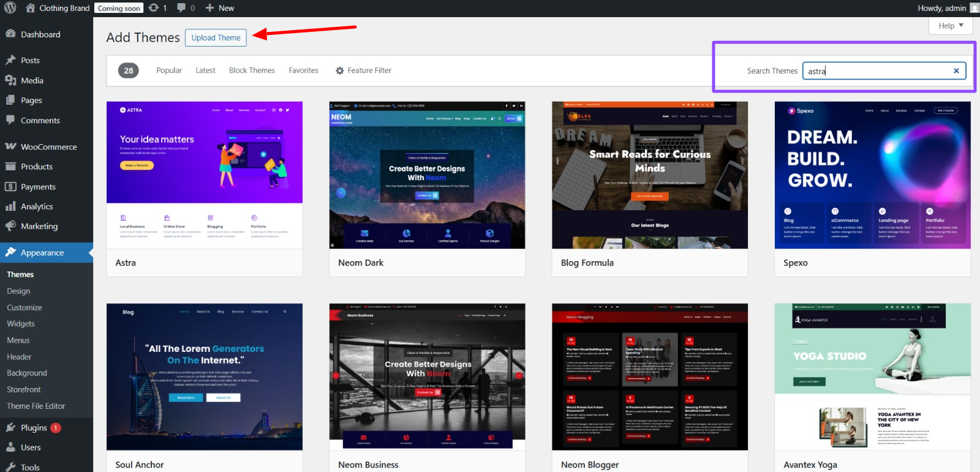The image size is (980, 472).
Task: Select the Neom Dark theme thumbnail
Action: pos(427,175)
